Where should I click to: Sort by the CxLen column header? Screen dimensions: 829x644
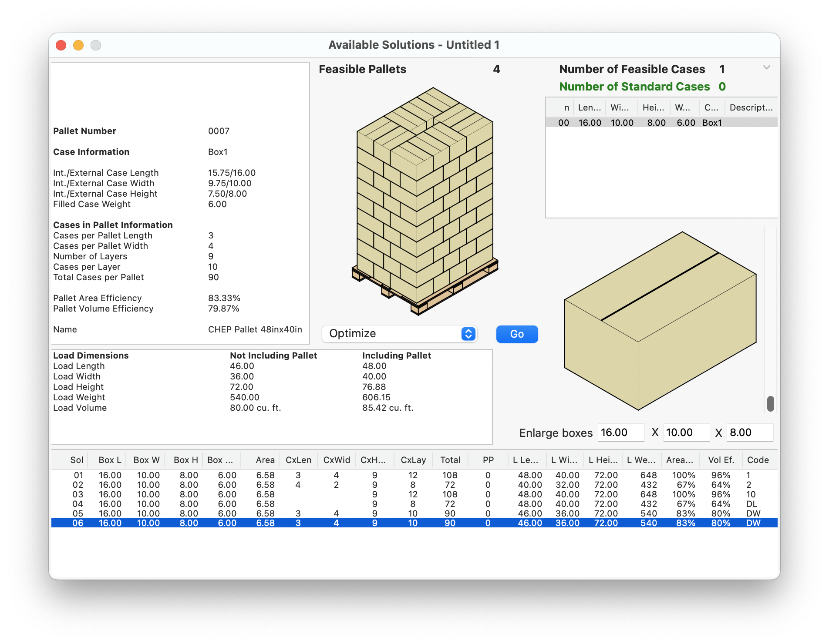tap(298, 460)
